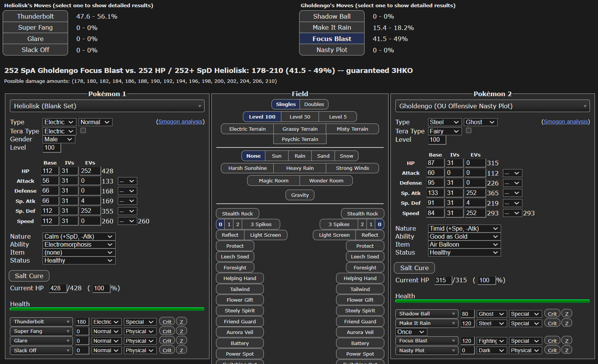Viewport: 598px width, 364px height.
Task: Toggle Gravity field effect
Action: pos(300,195)
